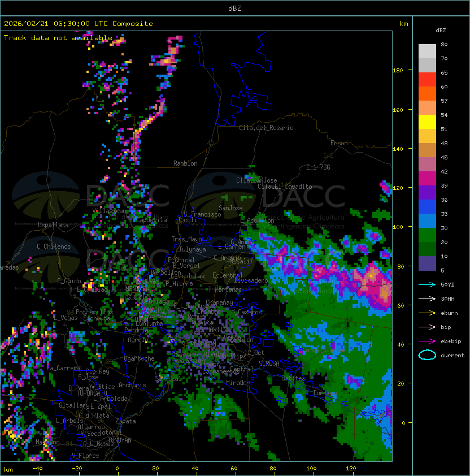Click the 'S_Francisco' place label
This screenshot has width=470, height=476.
pyautogui.click(x=202, y=214)
